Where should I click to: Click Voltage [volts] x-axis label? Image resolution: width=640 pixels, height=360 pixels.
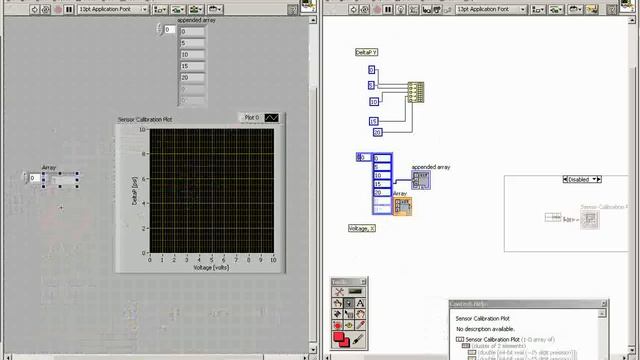point(211,268)
